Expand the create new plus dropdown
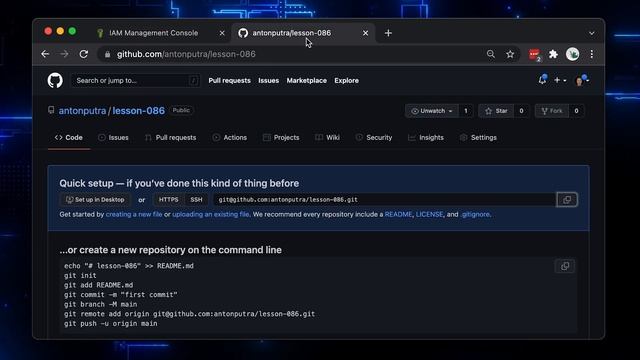 [x=560, y=80]
